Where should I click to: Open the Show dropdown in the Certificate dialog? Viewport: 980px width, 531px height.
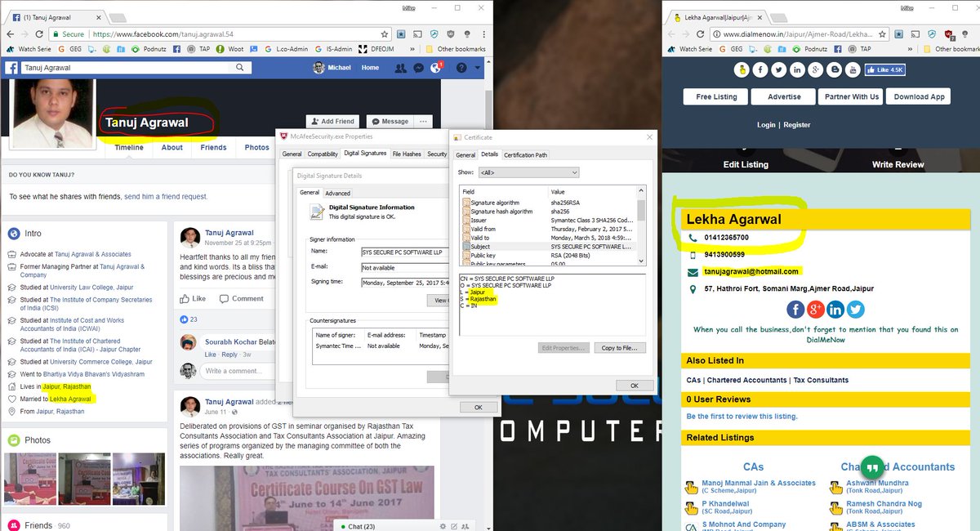pos(528,172)
